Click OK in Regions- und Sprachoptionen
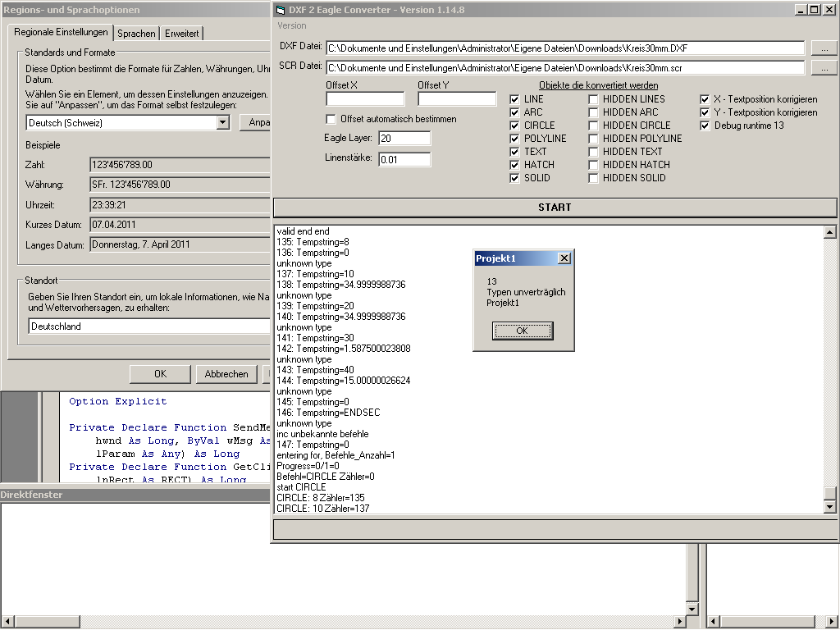 click(160, 374)
